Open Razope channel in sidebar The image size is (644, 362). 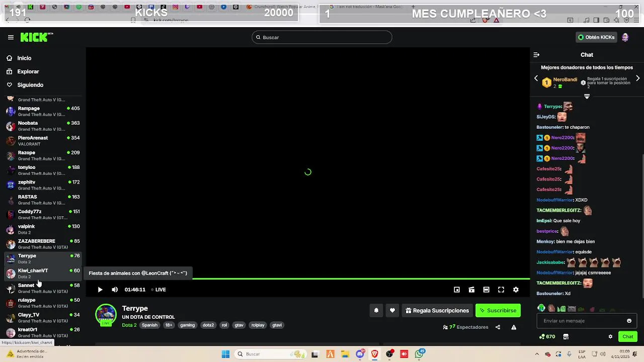43,155
